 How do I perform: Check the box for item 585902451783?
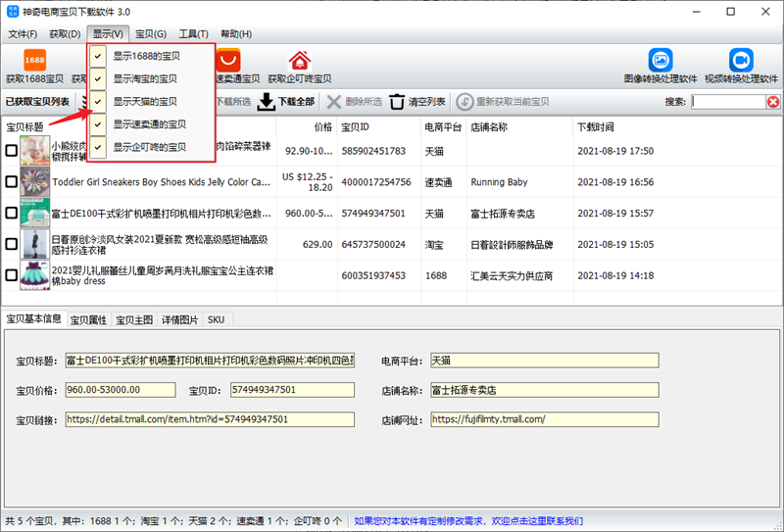(x=11, y=151)
